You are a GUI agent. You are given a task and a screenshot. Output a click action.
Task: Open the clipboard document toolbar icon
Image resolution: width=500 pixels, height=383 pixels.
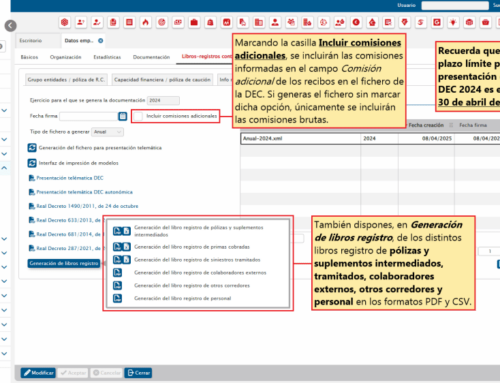coord(113,22)
